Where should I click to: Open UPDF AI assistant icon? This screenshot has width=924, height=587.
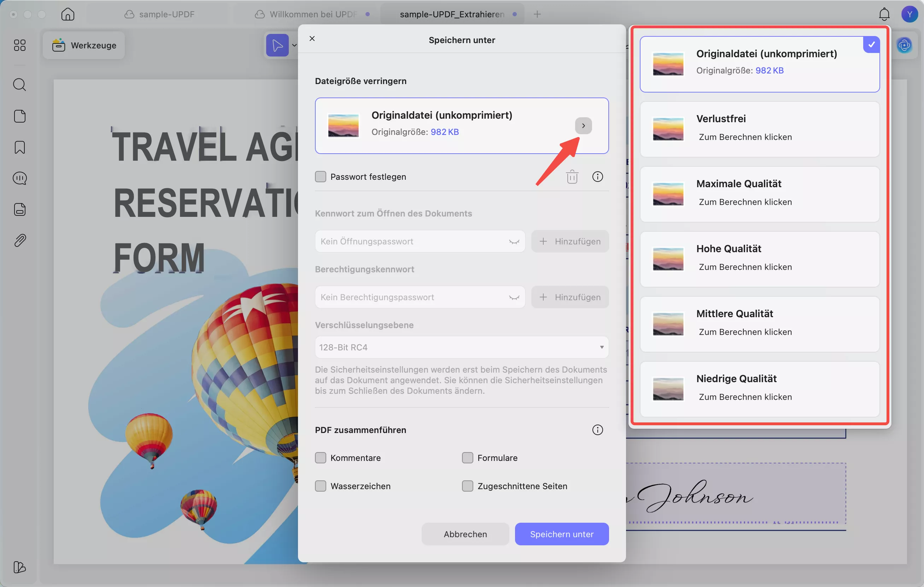(x=904, y=45)
